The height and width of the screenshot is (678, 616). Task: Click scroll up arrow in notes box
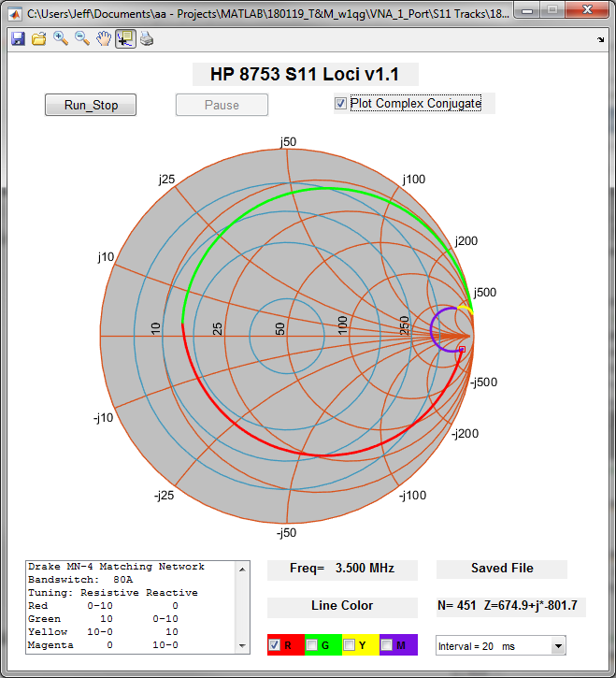(242, 570)
